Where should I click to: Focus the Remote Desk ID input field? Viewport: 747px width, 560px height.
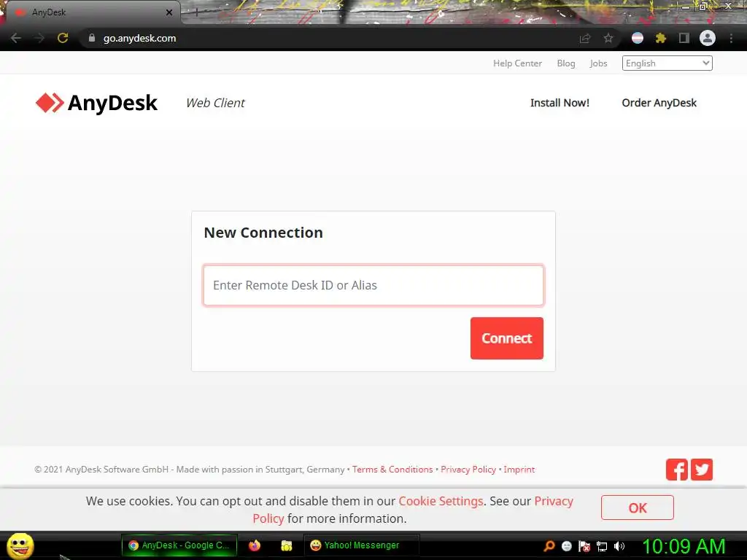pos(373,285)
